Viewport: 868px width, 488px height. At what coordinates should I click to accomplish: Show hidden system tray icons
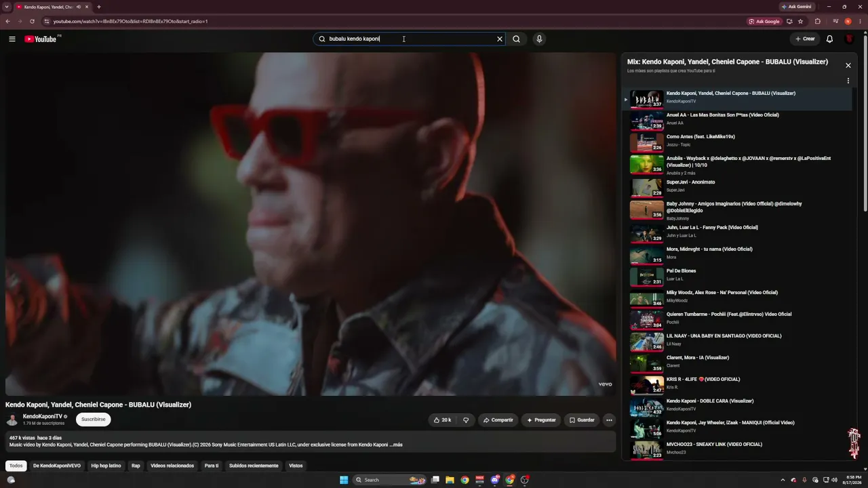coord(783,480)
